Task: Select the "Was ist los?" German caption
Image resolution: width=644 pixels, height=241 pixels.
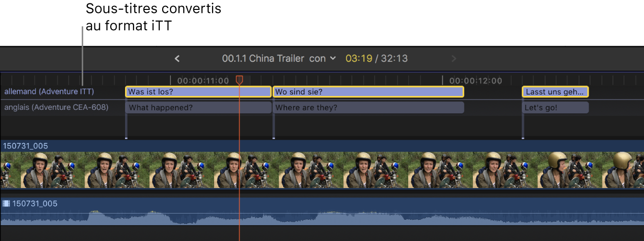Action: click(x=198, y=92)
